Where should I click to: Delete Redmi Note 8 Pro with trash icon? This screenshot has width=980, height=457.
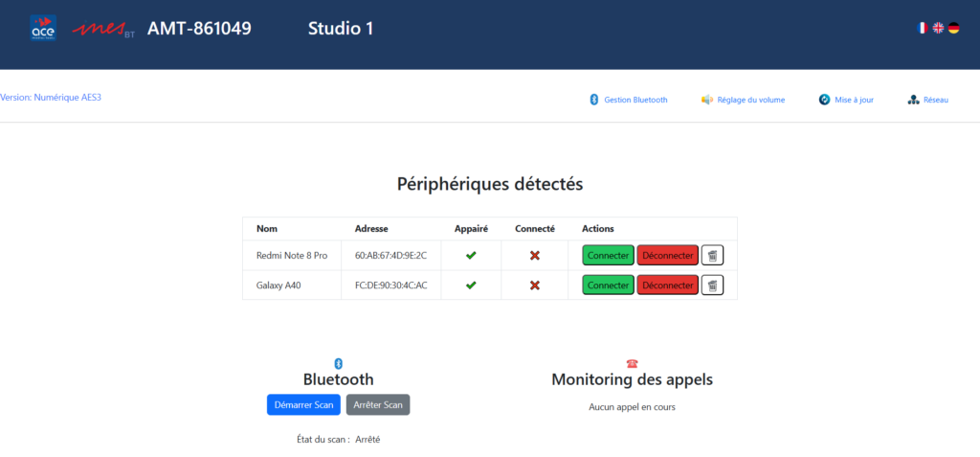pos(712,255)
